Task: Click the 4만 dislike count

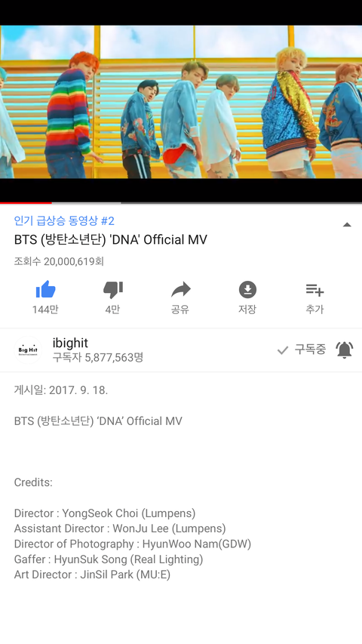Action: click(112, 310)
